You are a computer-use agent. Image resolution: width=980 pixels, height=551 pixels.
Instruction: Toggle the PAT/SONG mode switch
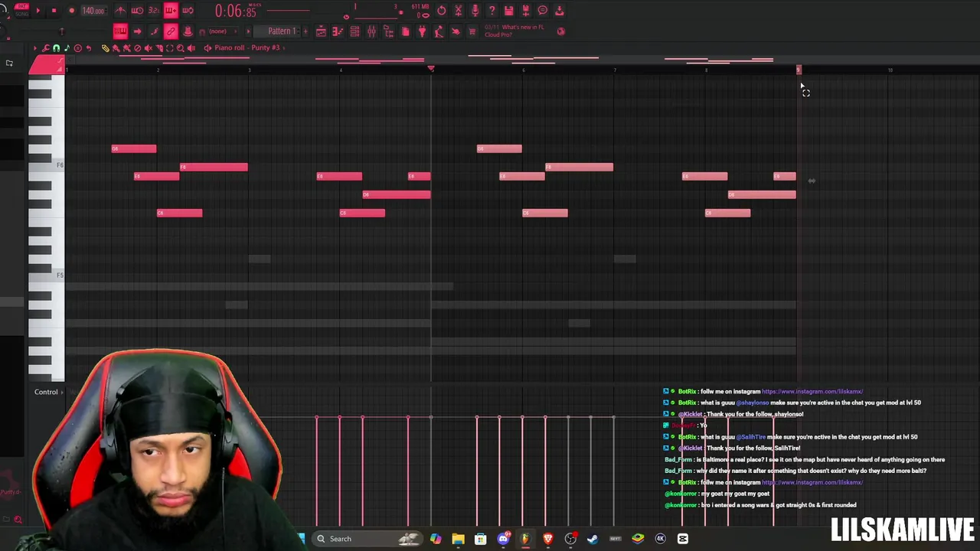click(x=21, y=9)
